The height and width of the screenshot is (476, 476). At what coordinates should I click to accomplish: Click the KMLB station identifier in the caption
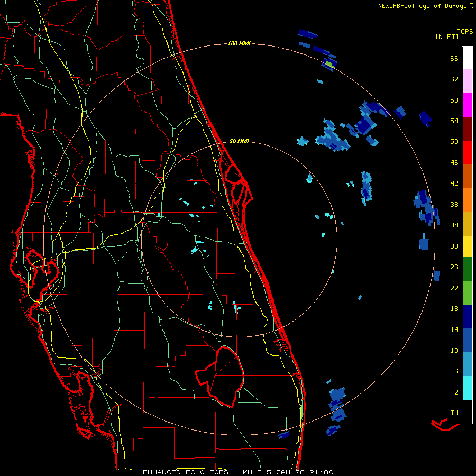click(253, 472)
